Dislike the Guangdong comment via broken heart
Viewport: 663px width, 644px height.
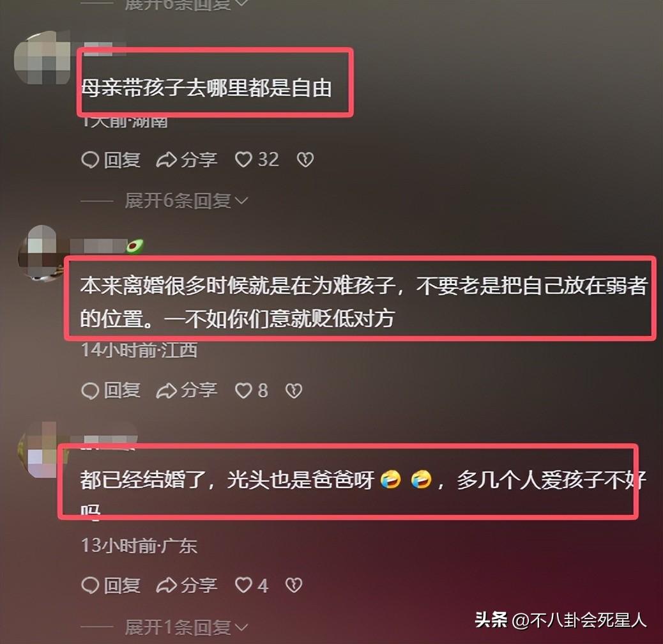tap(294, 585)
